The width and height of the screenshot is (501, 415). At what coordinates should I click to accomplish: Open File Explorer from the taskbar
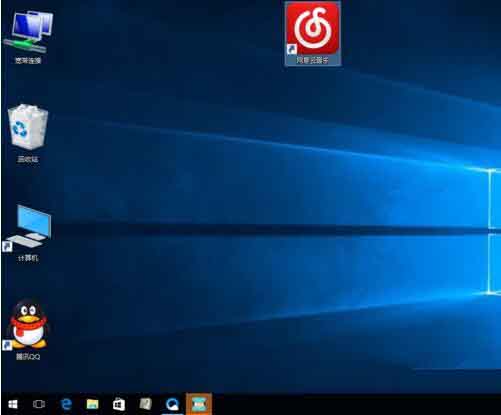[x=93, y=404]
